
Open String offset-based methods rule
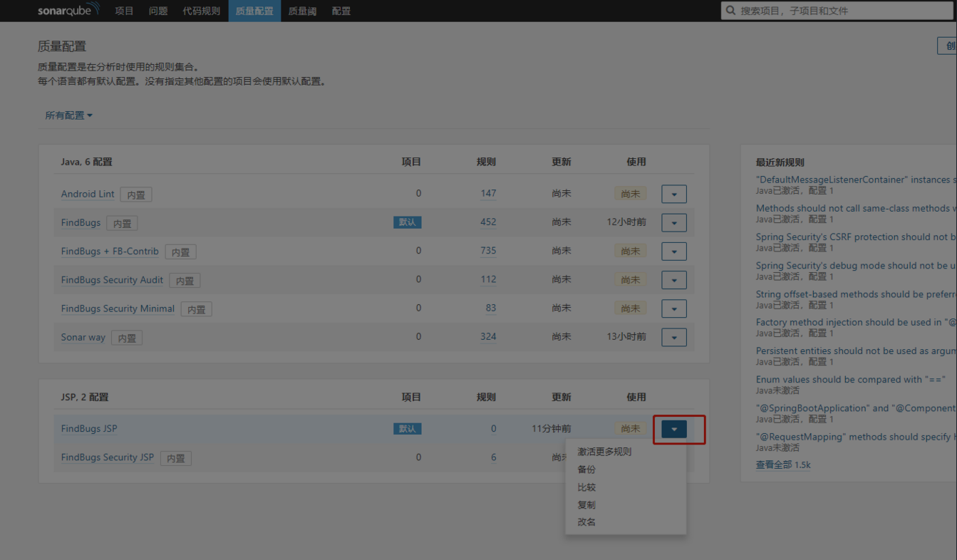[856, 294]
